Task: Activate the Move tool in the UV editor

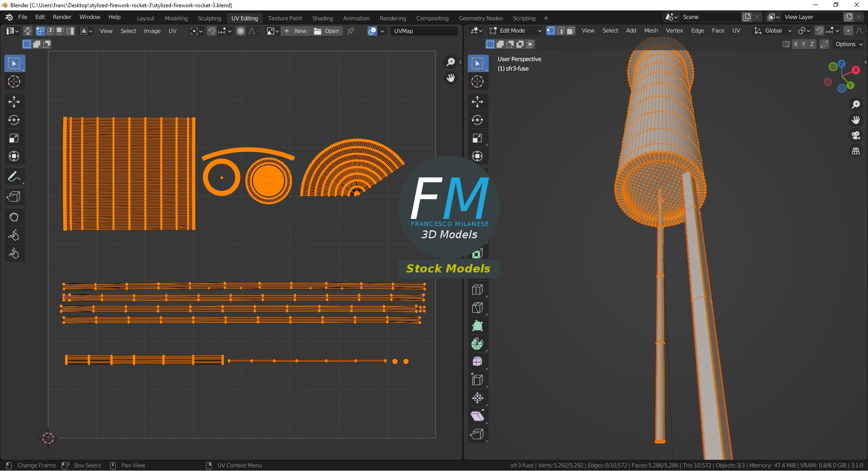Action: pyautogui.click(x=14, y=102)
